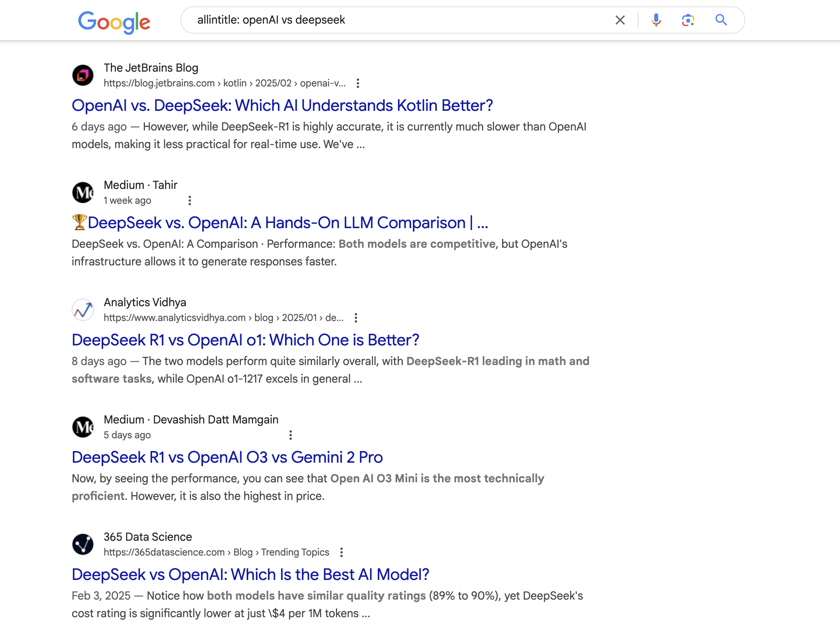Click the JetBrains Blog favicon

click(x=83, y=75)
